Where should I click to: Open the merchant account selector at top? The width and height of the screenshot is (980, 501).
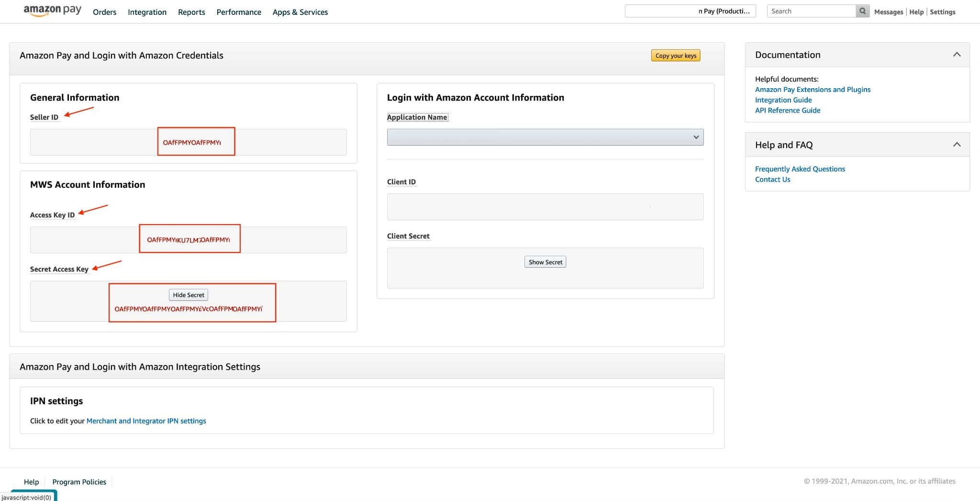tap(690, 11)
